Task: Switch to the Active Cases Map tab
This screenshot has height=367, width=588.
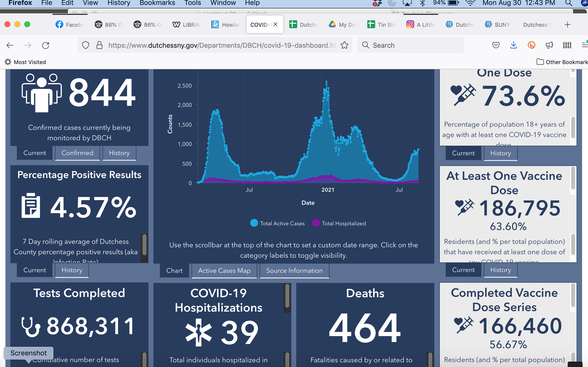Action: click(x=224, y=271)
